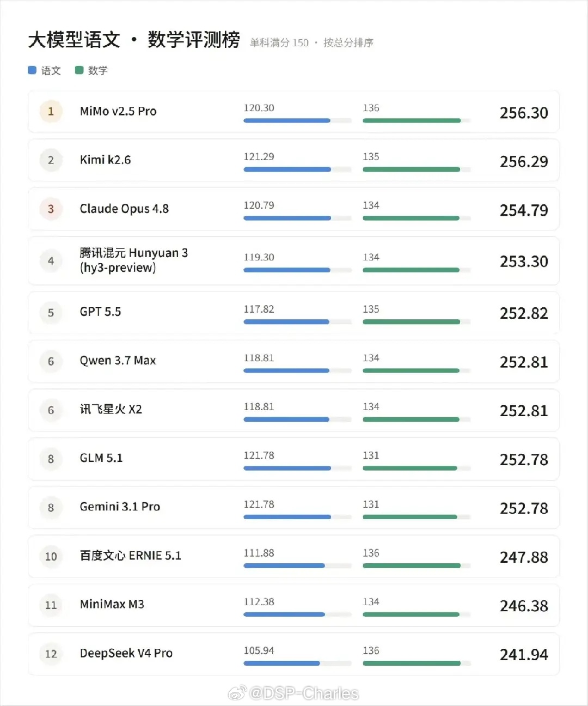This screenshot has width=588, height=706.
Task: Click the 语文 score 112.38
Action: point(259,602)
